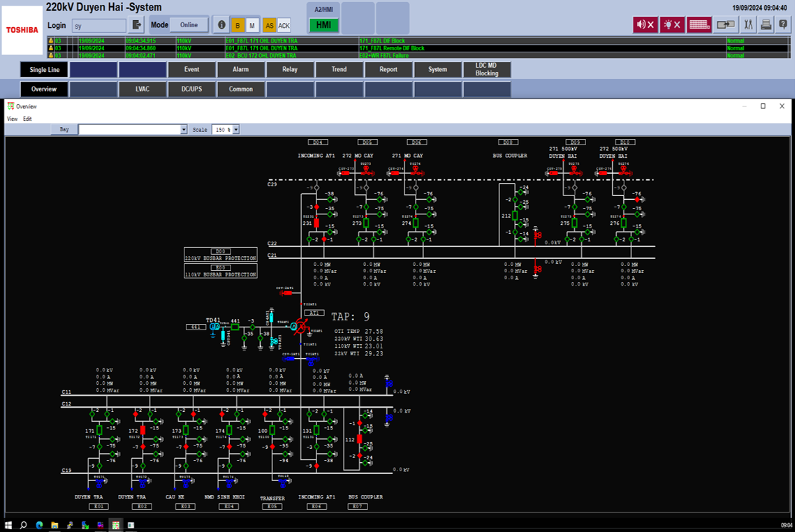
Task: Click the printer icon
Action: [766, 25]
